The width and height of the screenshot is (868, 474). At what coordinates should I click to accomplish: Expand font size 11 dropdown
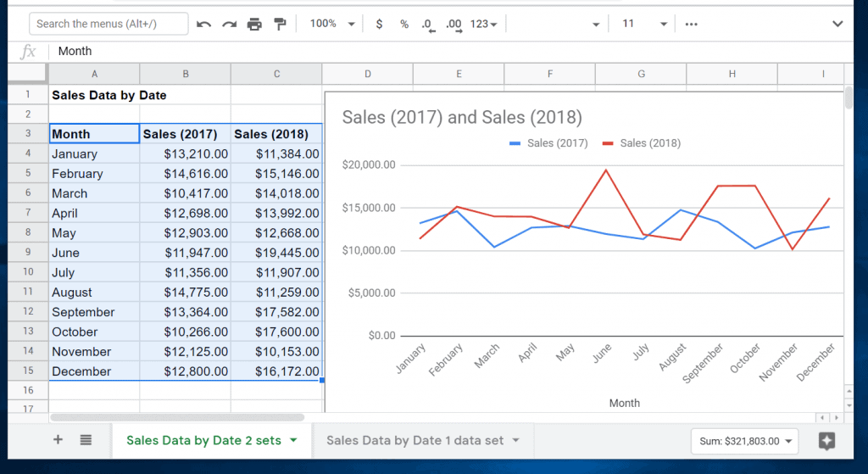(644, 24)
